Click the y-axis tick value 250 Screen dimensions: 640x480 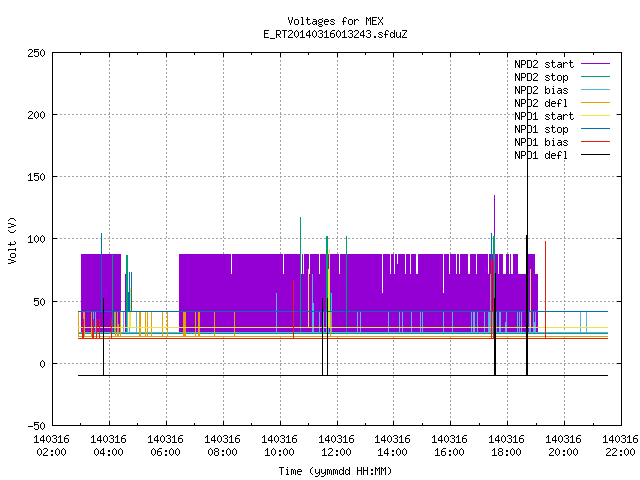tap(36, 53)
